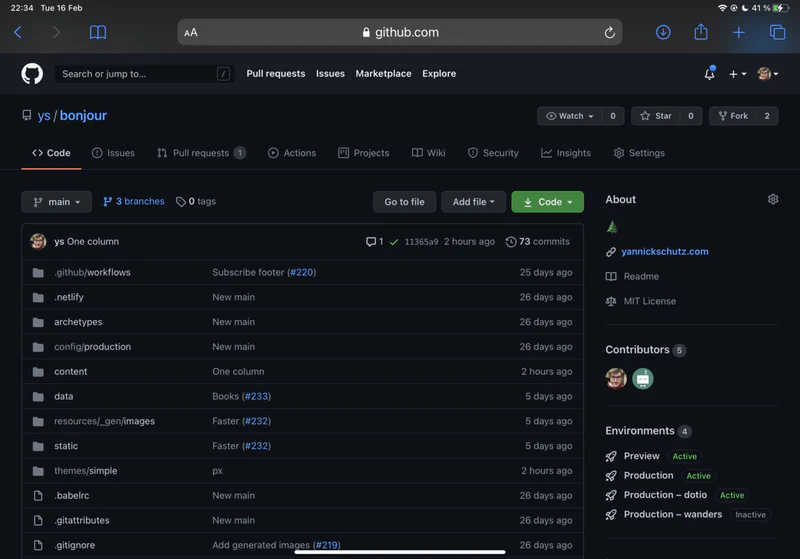The width and height of the screenshot is (800, 559).
Task: Open reader text size AA control
Action: (x=191, y=33)
